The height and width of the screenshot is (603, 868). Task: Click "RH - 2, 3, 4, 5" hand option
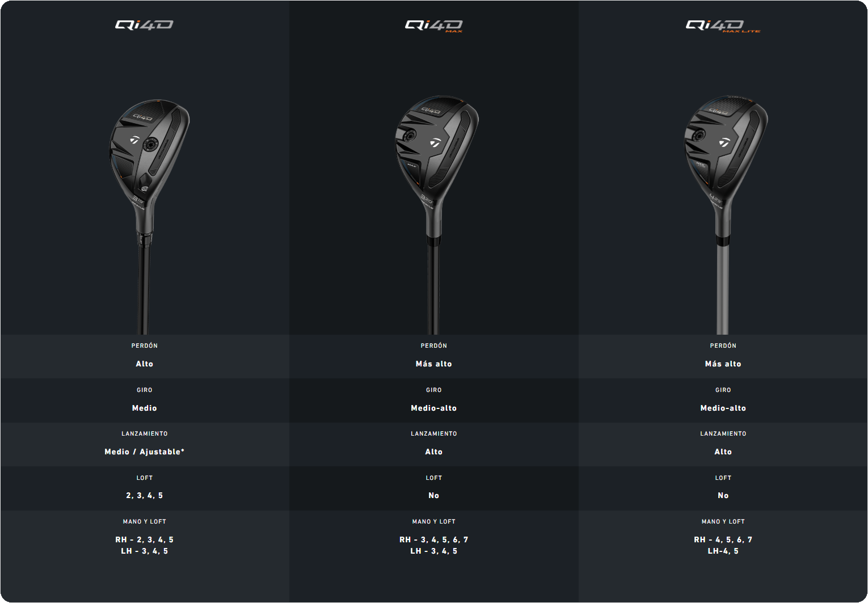tap(145, 539)
